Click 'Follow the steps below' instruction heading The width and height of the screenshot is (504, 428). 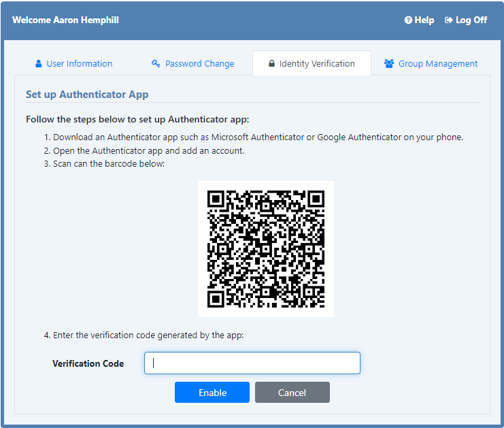coord(137,119)
